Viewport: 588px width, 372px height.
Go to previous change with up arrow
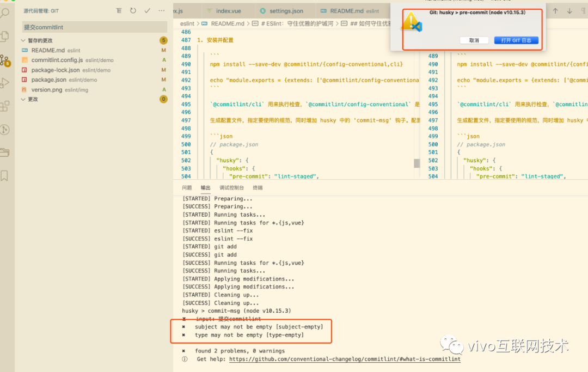click(555, 11)
